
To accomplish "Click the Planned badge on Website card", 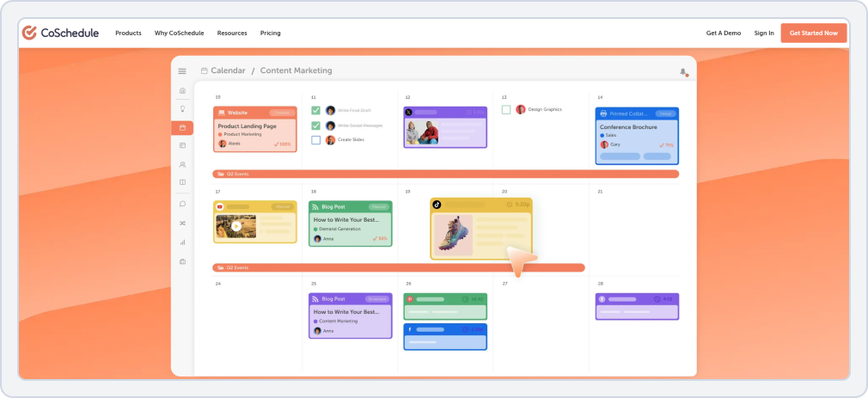I will click(283, 113).
